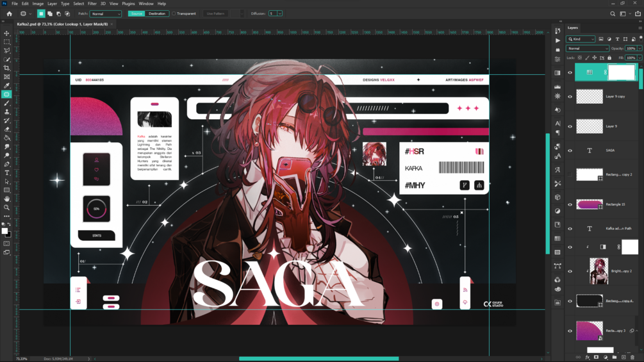Open the Plugins menu
This screenshot has height=362, width=644.
coord(128,4)
